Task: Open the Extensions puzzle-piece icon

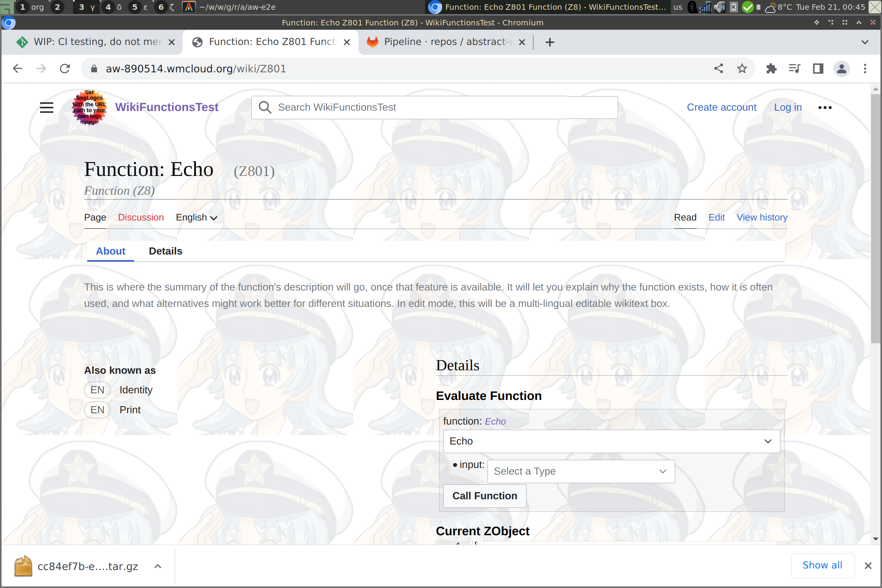Action: [771, 69]
